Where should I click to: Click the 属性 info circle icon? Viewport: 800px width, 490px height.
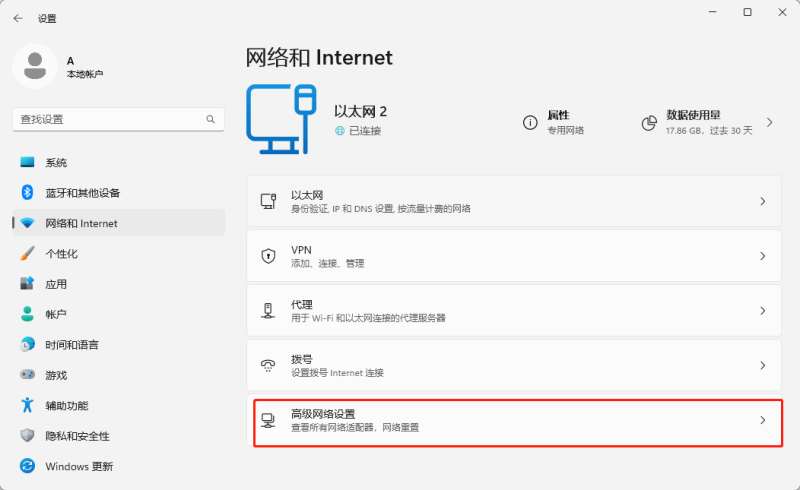pyautogui.click(x=530, y=122)
